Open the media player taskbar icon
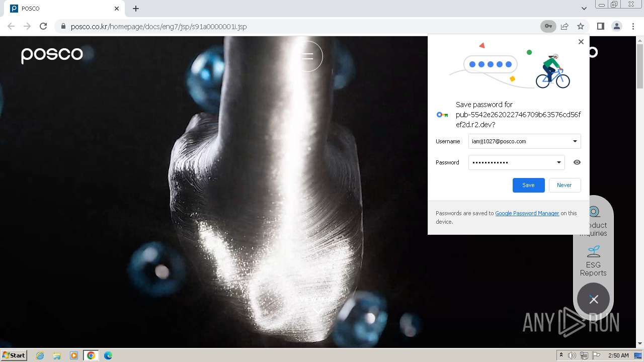The height and width of the screenshot is (362, 644). pos(74,355)
